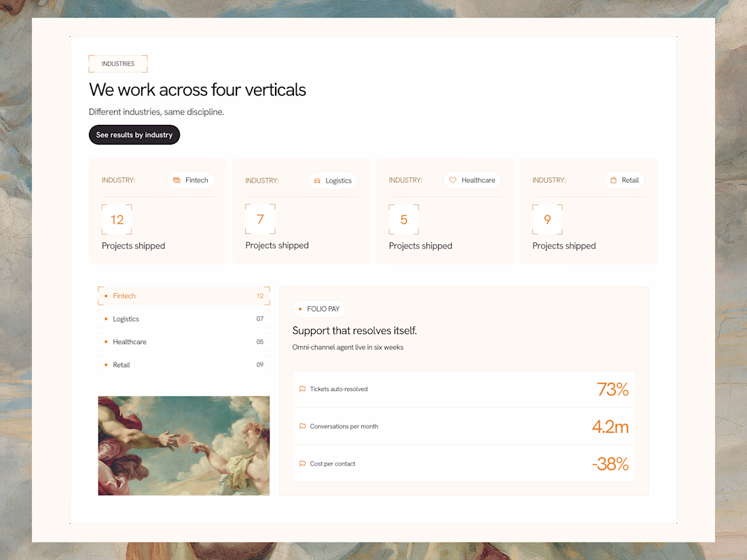This screenshot has width=747, height=560.
Task: Click the 73% tickets auto-resolved metric
Action: (x=613, y=389)
